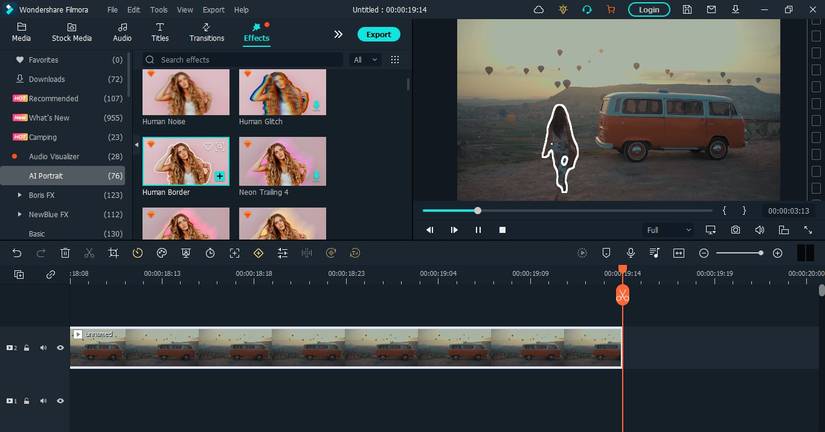Open the crop tool
The image size is (825, 432).
pos(113,253)
